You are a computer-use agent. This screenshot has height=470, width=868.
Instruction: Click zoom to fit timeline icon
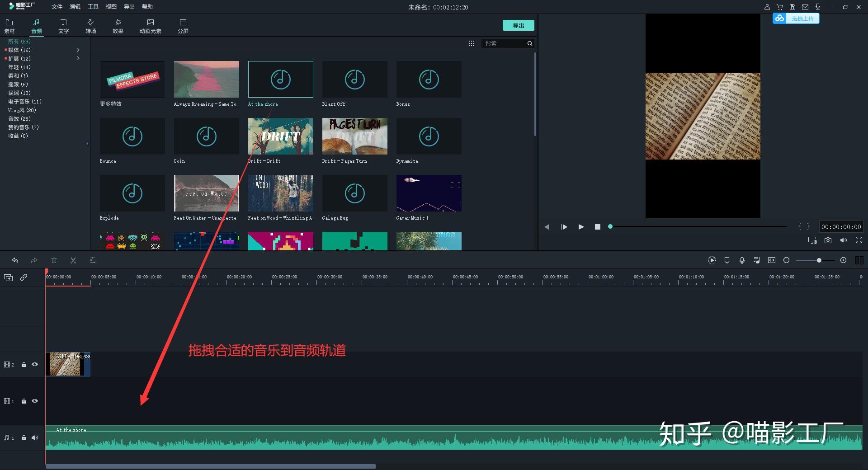coord(772,260)
